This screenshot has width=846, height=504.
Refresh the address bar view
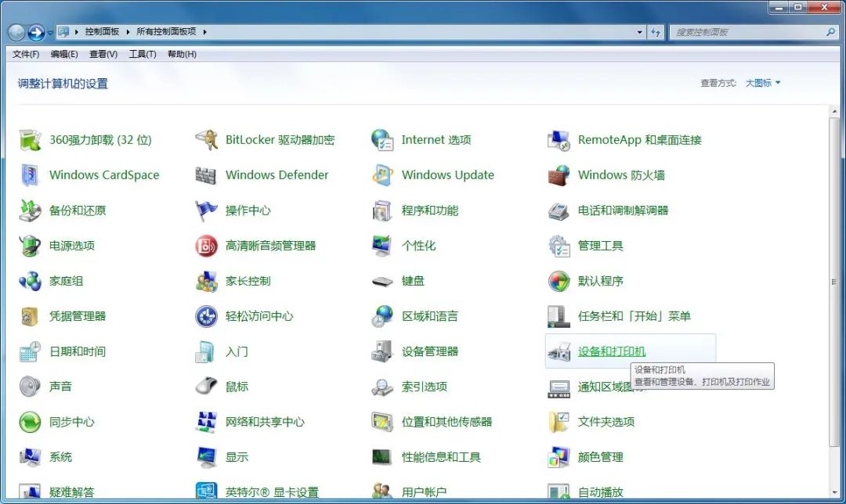656,32
